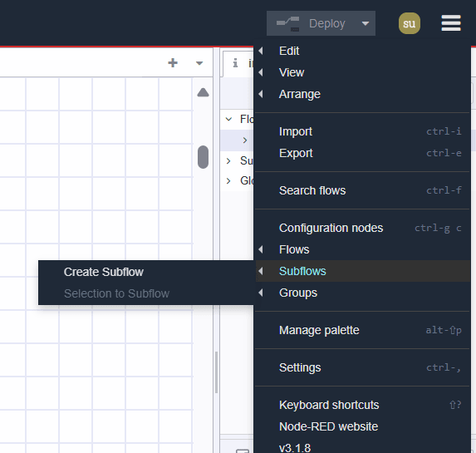Expand the nested flow item chevron
The width and height of the screenshot is (476, 453).
[245, 140]
